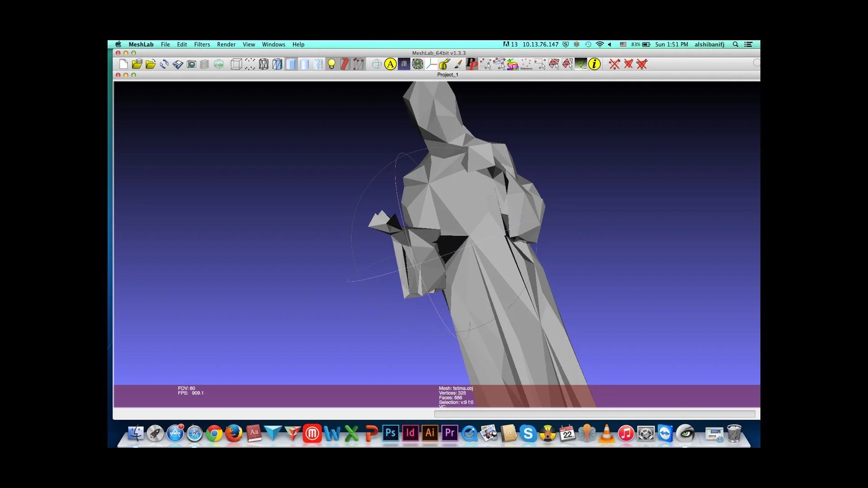Click the Reload mesh arrows icon
Viewport: 868px width, 488px height.
164,64
